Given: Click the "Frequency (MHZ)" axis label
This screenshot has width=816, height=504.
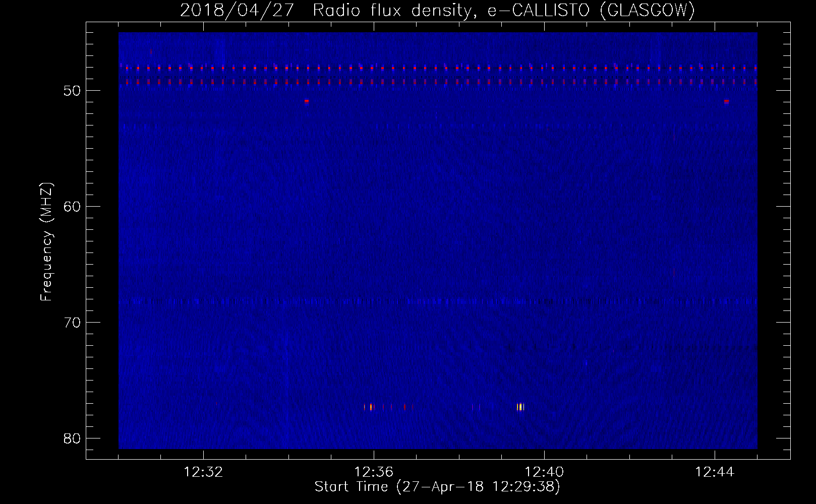Looking at the screenshot, I should [x=46, y=242].
